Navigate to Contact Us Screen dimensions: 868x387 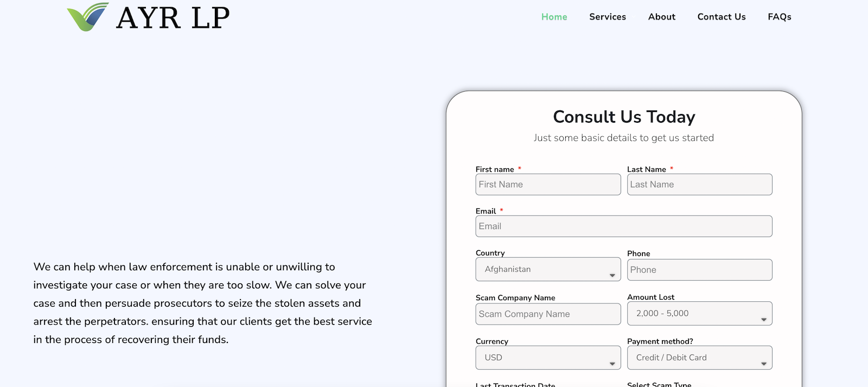click(721, 17)
